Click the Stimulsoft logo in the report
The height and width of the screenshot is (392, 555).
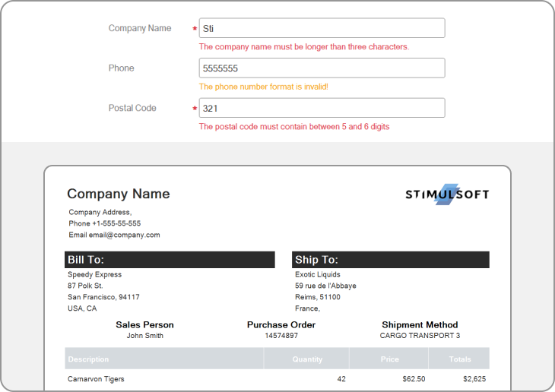[x=447, y=194]
